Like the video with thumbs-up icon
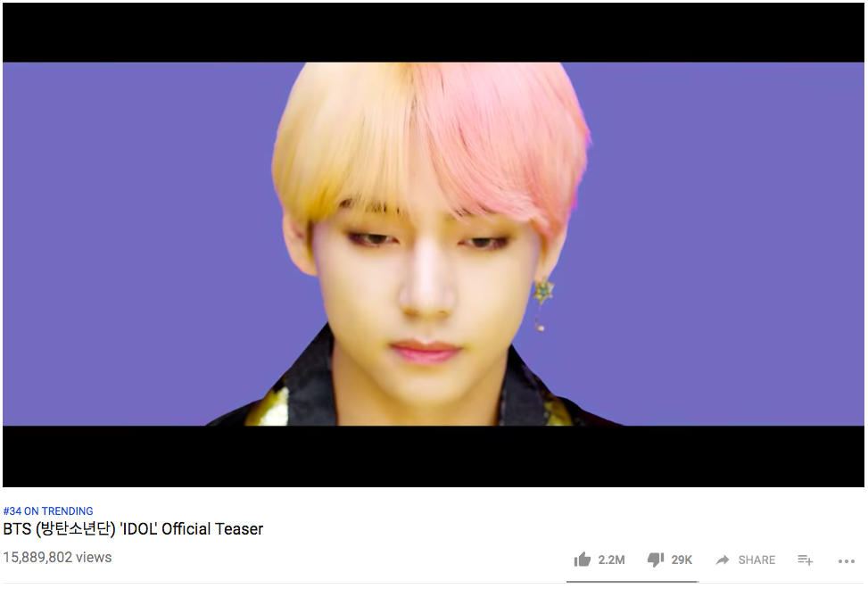 click(582, 560)
